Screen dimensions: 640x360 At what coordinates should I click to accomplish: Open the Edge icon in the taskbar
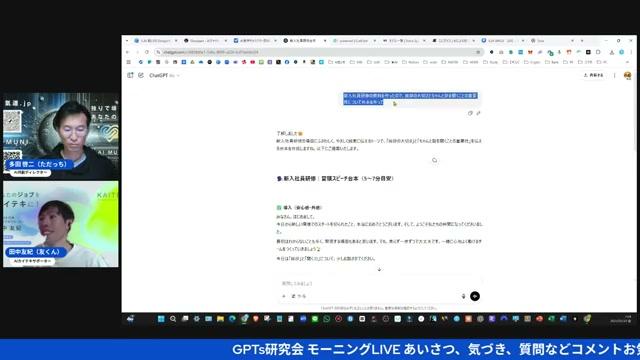(x=232, y=319)
